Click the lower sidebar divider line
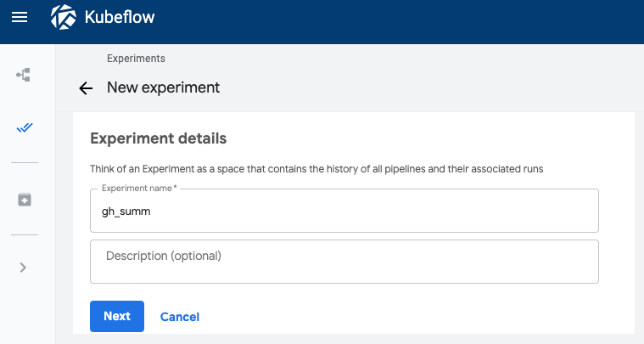This screenshot has height=344, width=644. 25,234
